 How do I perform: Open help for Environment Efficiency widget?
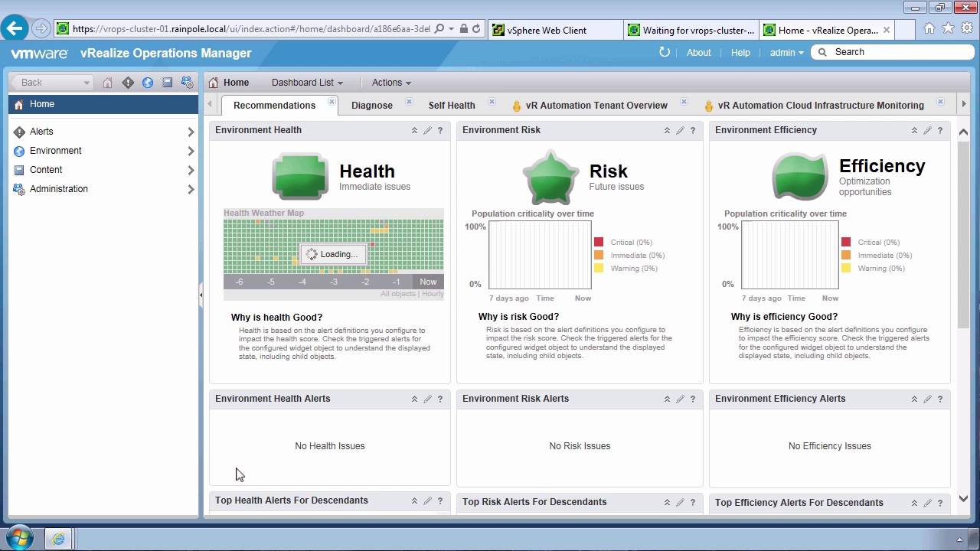click(x=940, y=131)
